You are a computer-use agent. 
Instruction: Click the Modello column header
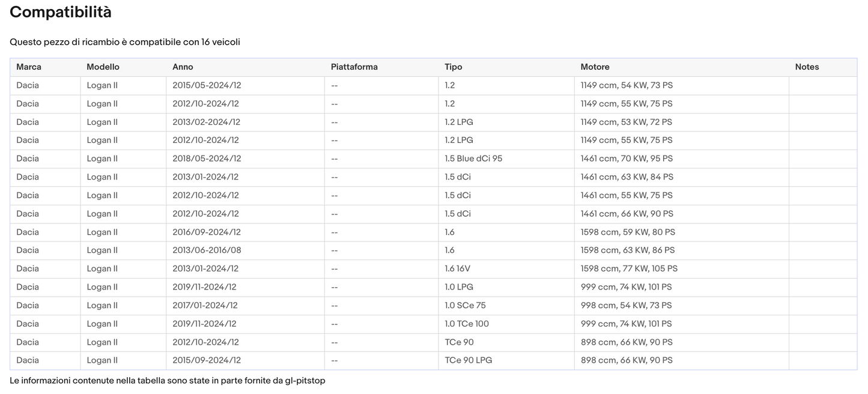point(103,67)
